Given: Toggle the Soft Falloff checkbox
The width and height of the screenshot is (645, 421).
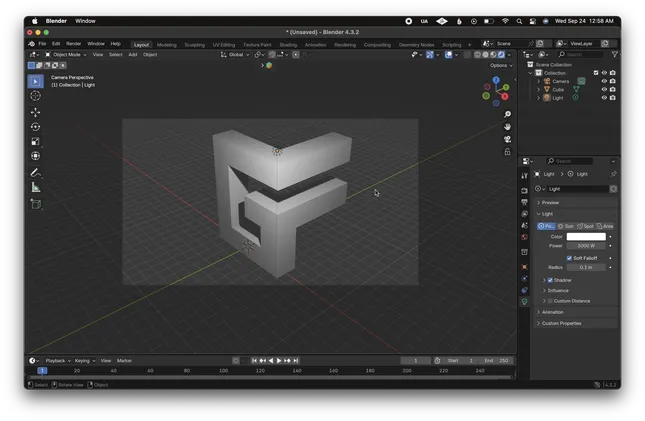Looking at the screenshot, I should click(x=569, y=258).
